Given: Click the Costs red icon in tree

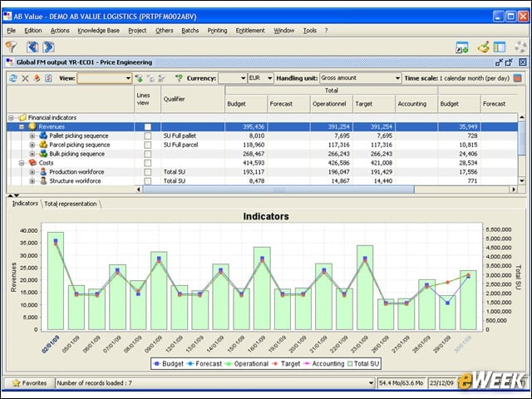Looking at the screenshot, I should [x=32, y=163].
